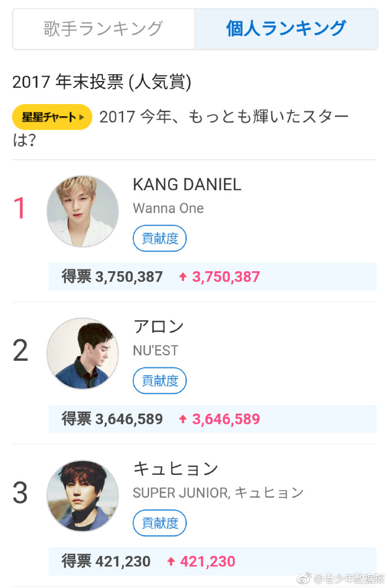This screenshot has width=388, height=588.
Task: Open アロン's profile photo
Action: pos(83,353)
